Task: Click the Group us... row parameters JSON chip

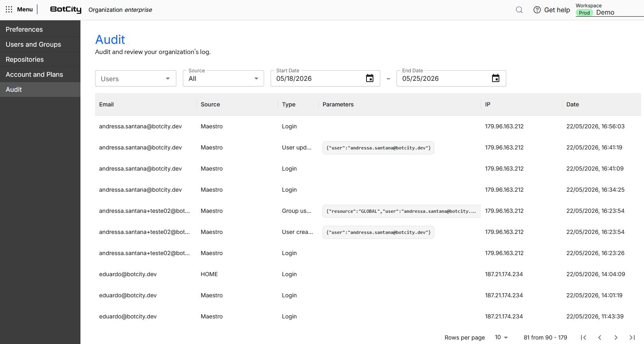Action: (x=402, y=211)
